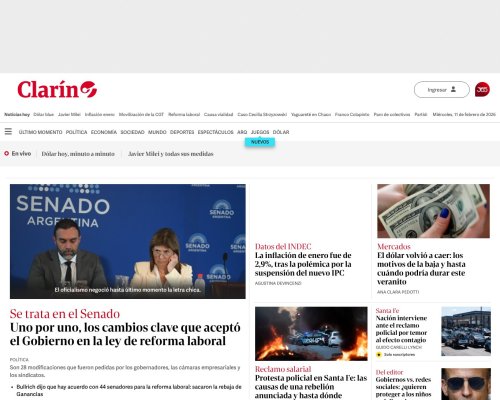This screenshot has height=400, width=500.
Task: Open the Inflación enero topic
Action: 100,114
